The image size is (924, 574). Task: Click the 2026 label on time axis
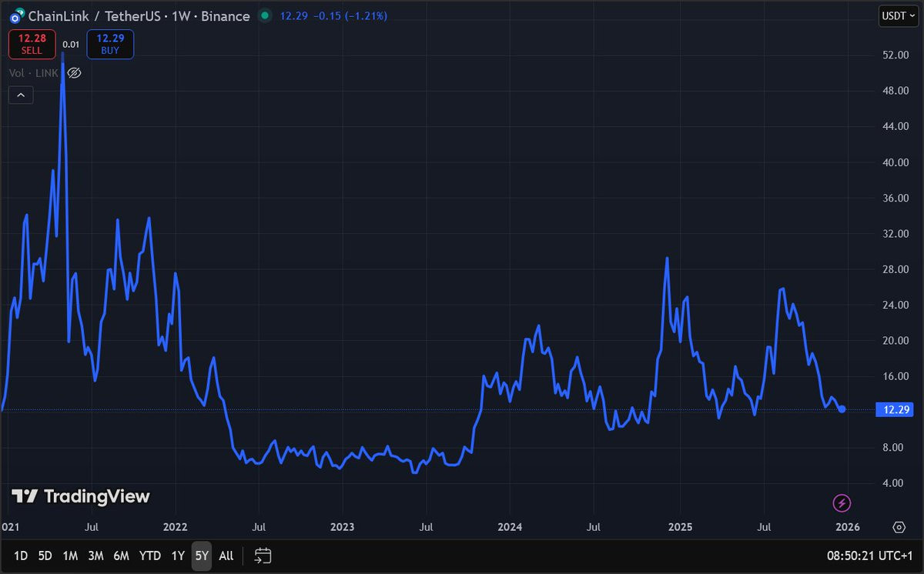846,527
